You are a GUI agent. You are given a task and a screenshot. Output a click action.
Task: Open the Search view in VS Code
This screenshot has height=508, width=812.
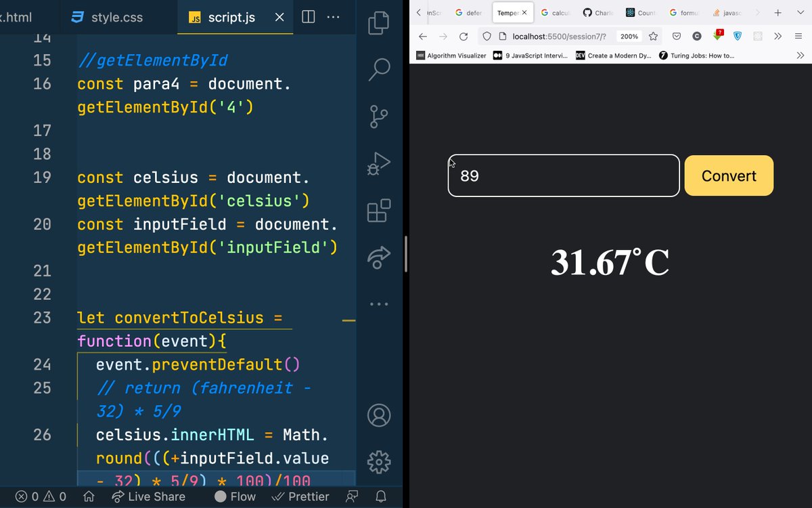tap(379, 69)
